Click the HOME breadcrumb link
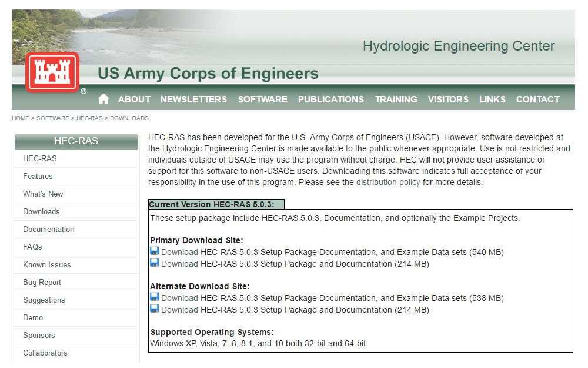The height and width of the screenshot is (368, 588). click(x=20, y=118)
